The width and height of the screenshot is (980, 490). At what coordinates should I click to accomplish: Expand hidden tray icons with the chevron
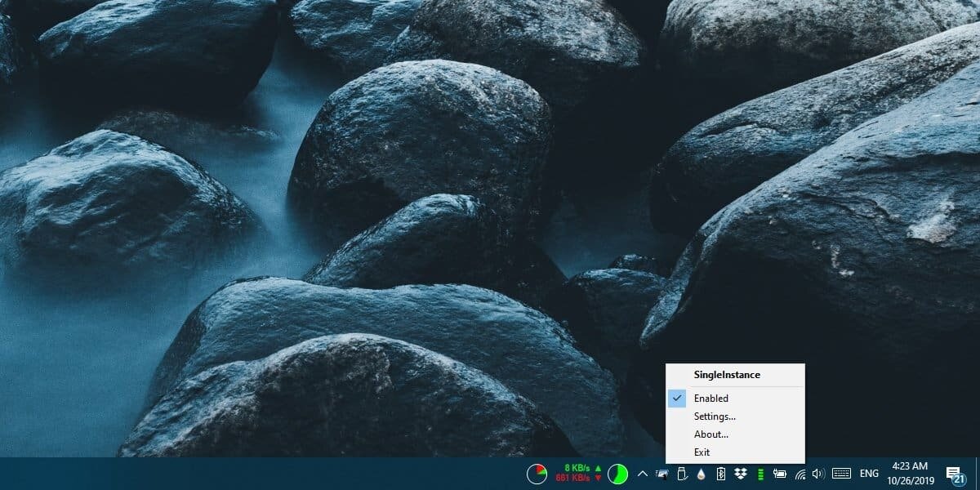641,473
